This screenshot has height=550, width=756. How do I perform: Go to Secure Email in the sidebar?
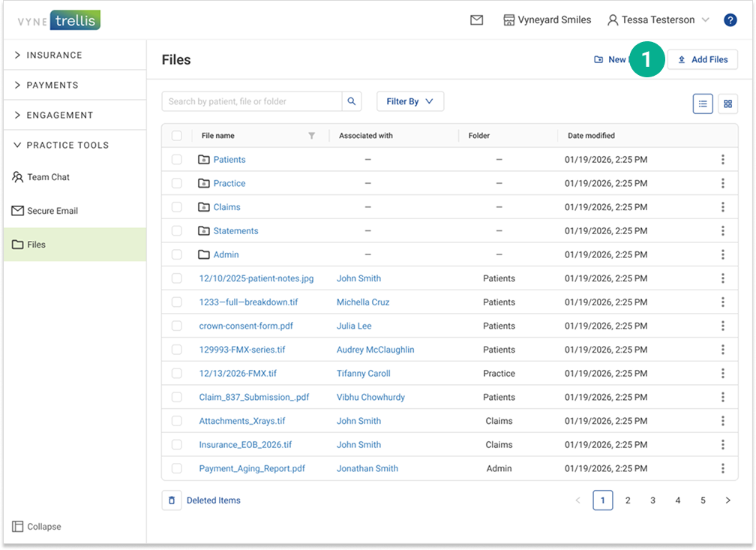pyautogui.click(x=52, y=212)
